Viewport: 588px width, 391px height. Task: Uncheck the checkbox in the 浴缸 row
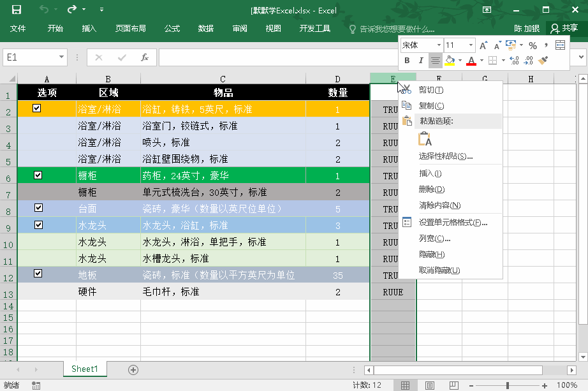[37, 108]
